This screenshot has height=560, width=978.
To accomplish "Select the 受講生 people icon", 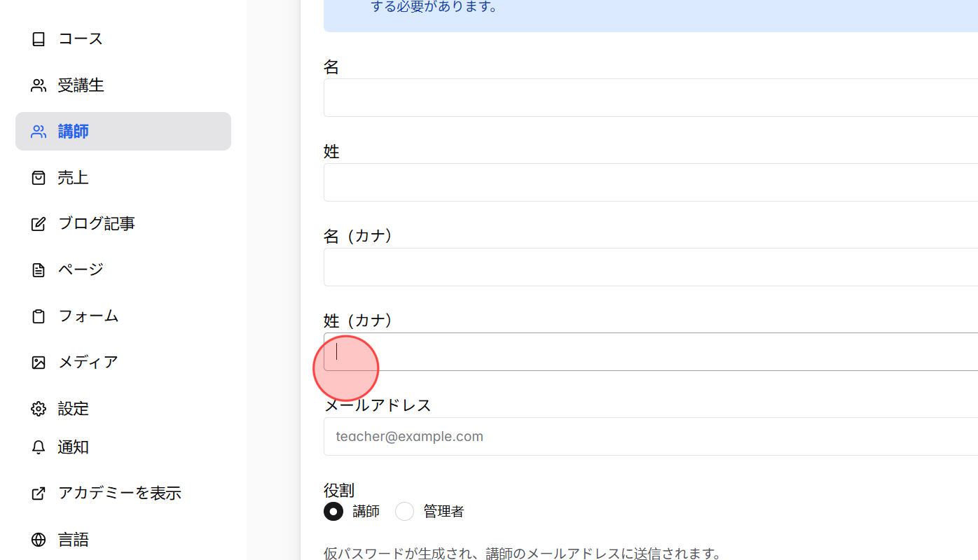I will 39,85.
